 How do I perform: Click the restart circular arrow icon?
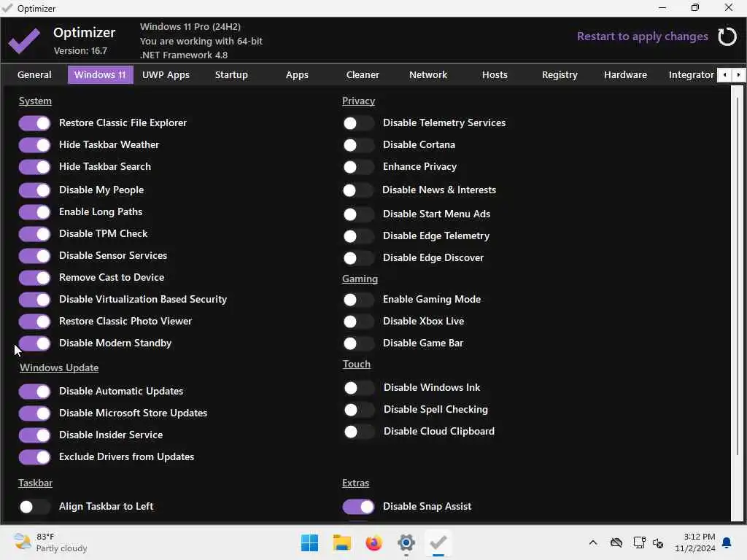[x=727, y=36]
